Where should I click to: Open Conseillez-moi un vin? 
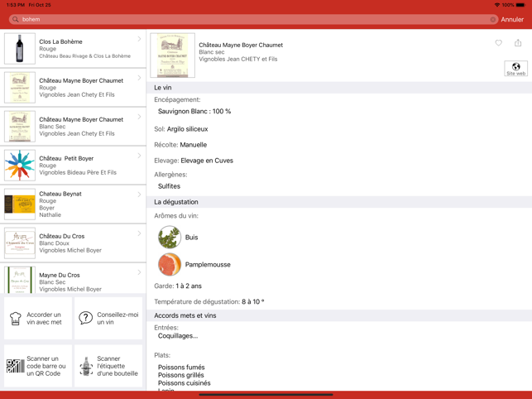click(108, 318)
